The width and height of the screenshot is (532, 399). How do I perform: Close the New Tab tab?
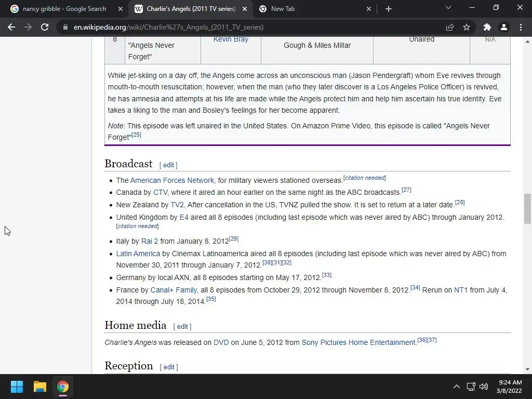(x=369, y=9)
